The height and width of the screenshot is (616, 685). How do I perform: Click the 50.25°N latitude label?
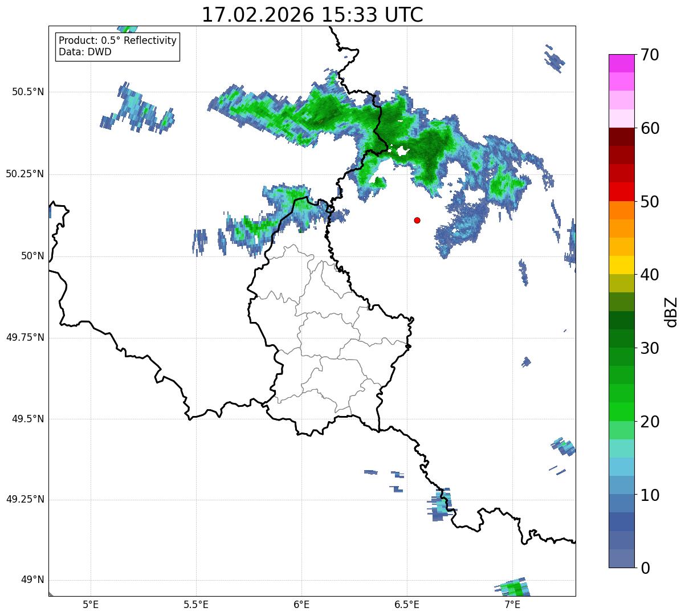[x=25, y=174]
